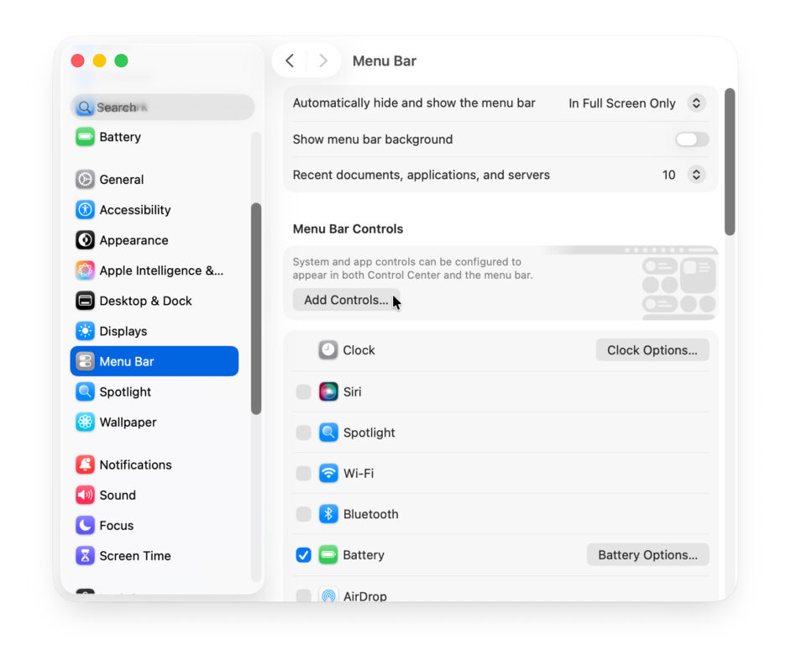
Task: Click the Siri icon in the controls list
Action: [x=329, y=391]
